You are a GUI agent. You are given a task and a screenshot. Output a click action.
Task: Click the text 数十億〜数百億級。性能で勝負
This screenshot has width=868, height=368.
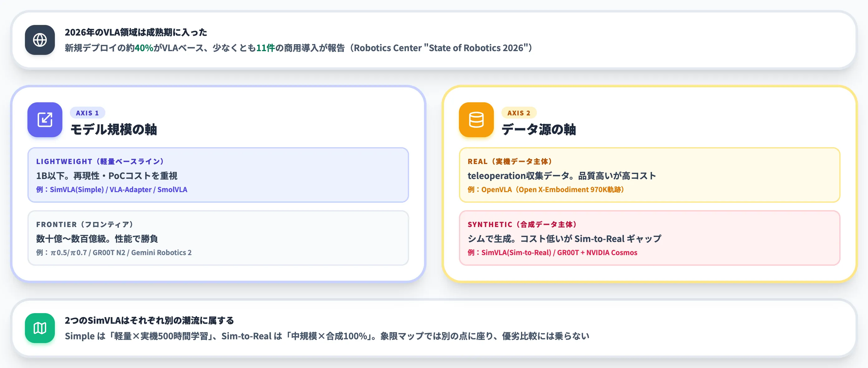[97, 239]
